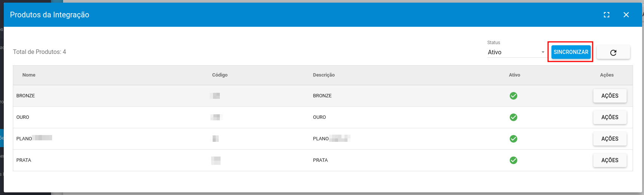Click the green active check for BRONZE

coord(513,96)
